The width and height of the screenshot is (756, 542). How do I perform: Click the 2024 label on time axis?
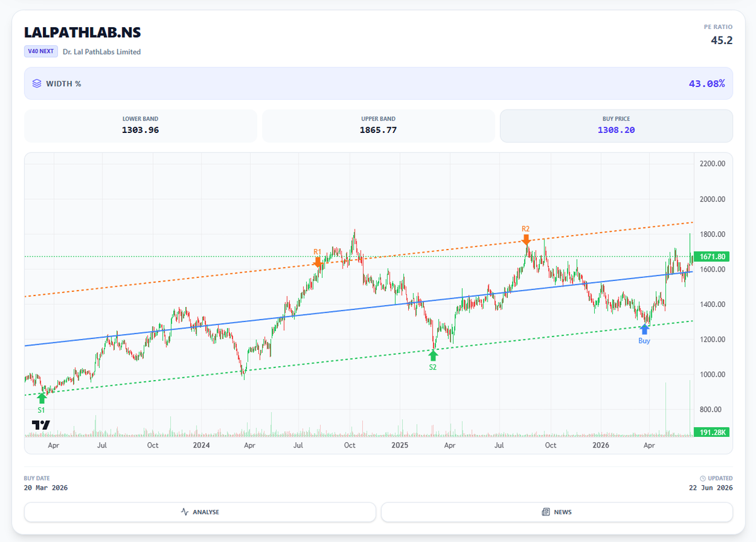(201, 445)
